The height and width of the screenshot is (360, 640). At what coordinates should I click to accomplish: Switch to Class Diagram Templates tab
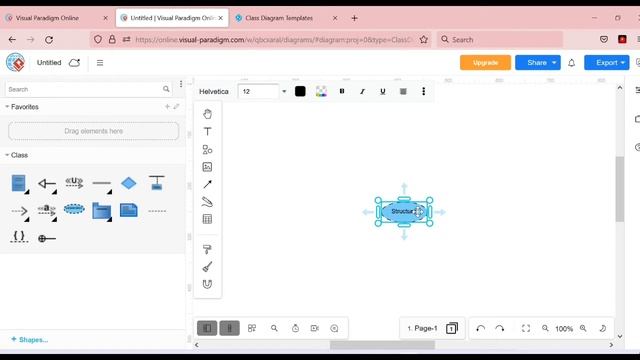tap(279, 18)
